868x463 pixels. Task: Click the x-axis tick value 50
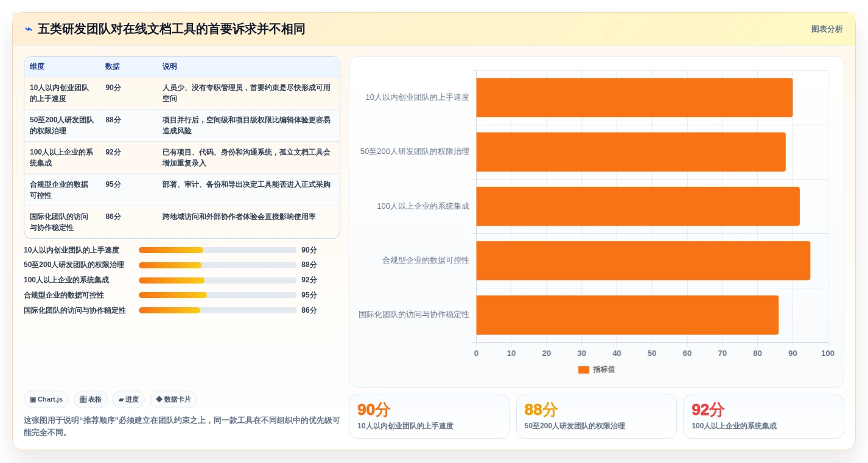click(x=652, y=353)
